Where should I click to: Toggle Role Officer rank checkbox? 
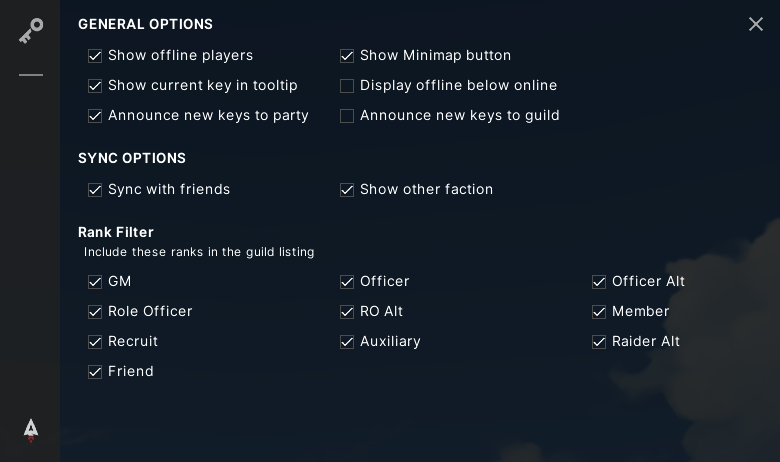pyautogui.click(x=95, y=312)
